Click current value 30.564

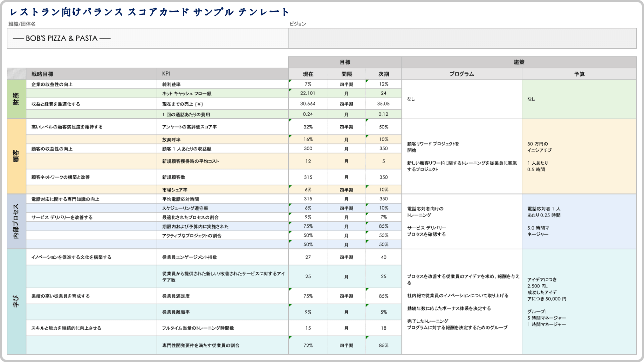[308, 104]
